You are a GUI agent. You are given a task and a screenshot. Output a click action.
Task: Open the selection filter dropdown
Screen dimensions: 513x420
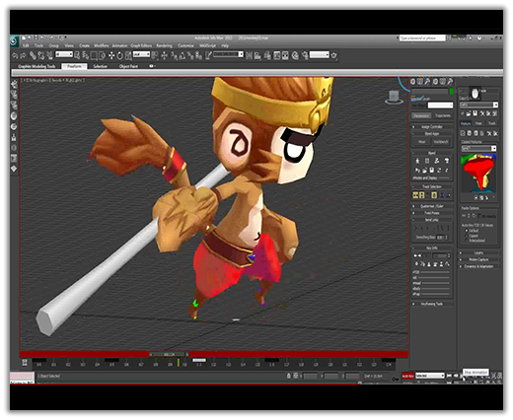pyautogui.click(x=64, y=54)
